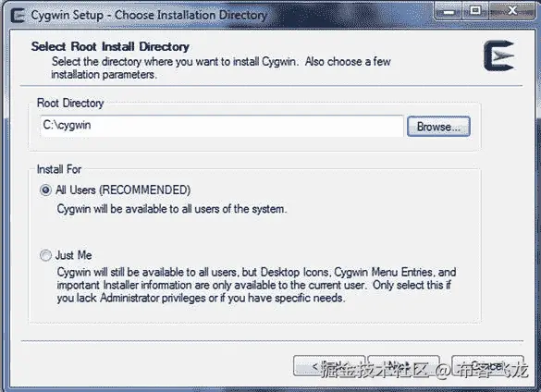Proceed using the Next button

coord(403,366)
